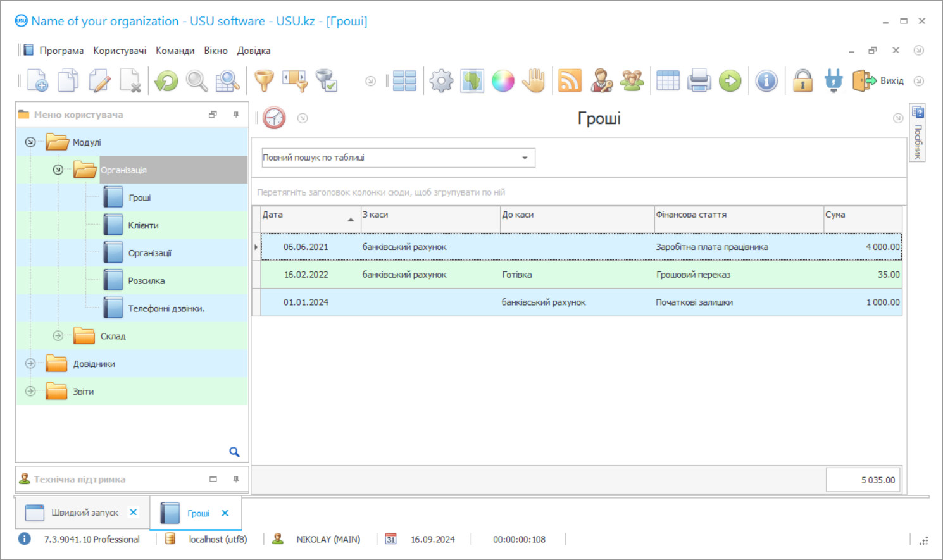Open the Команди menu
Image resolution: width=943 pixels, height=560 pixels.
click(175, 51)
